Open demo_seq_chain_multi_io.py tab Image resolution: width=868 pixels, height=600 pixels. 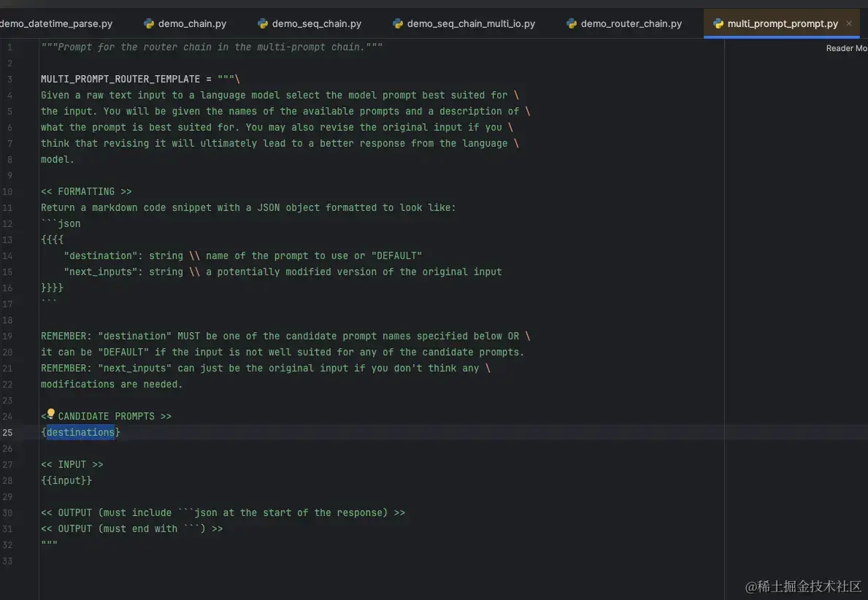464,24
